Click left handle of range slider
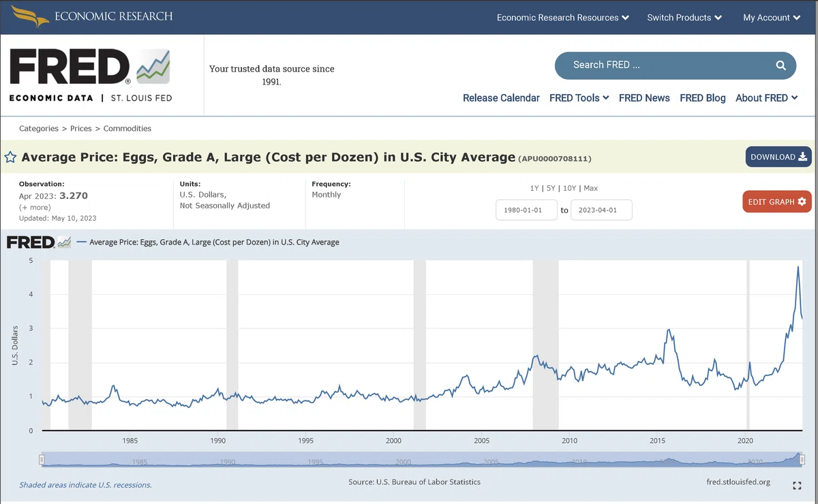 pyautogui.click(x=42, y=460)
